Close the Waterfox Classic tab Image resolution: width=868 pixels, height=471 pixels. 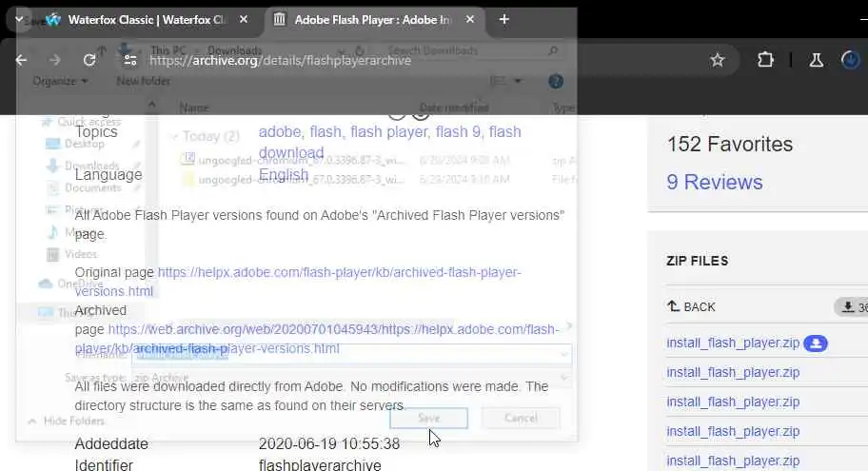(x=244, y=19)
